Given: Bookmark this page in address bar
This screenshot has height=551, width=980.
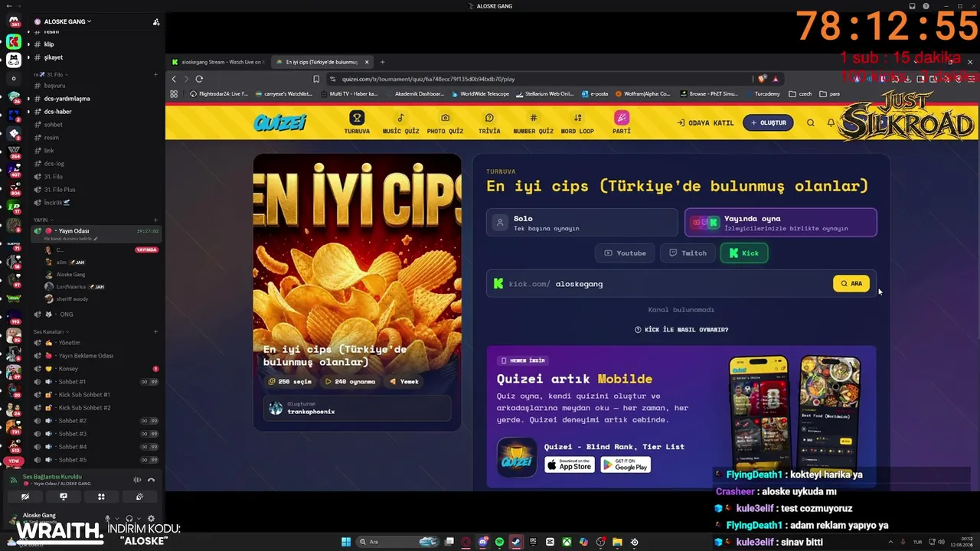Looking at the screenshot, I should pos(316,79).
